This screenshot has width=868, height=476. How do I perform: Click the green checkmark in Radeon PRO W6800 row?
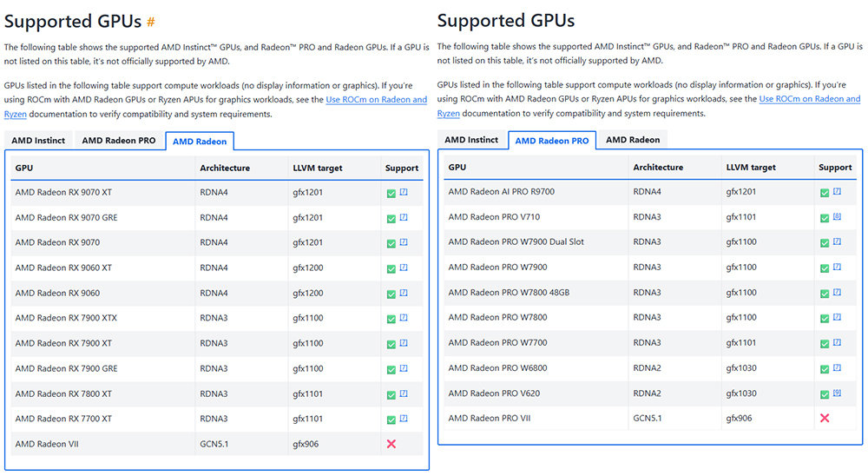(x=825, y=368)
